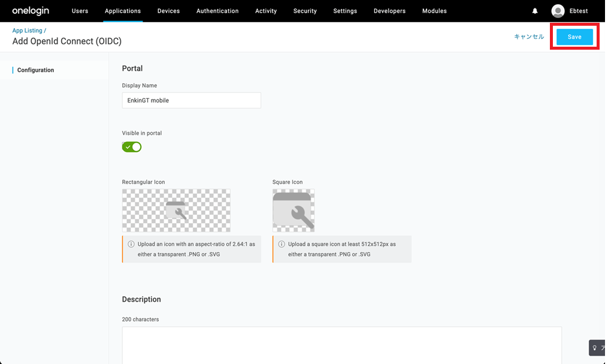
Task: Open the Users menu
Action: [x=80, y=11]
